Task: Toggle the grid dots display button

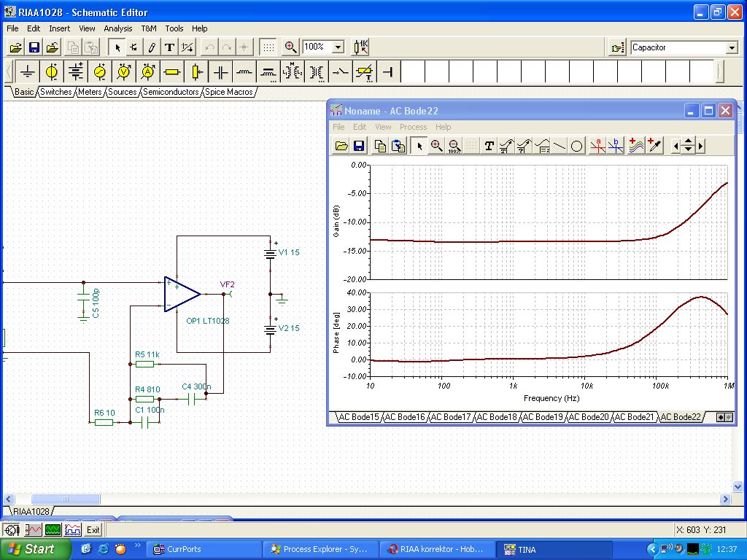Action: 268,47
